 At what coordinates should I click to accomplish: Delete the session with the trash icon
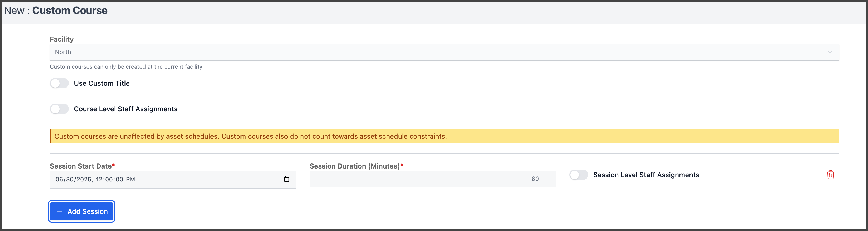click(830, 175)
